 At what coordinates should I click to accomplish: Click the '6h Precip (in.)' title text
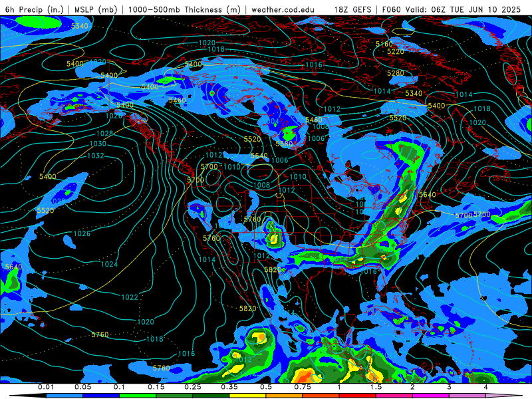pyautogui.click(x=35, y=9)
